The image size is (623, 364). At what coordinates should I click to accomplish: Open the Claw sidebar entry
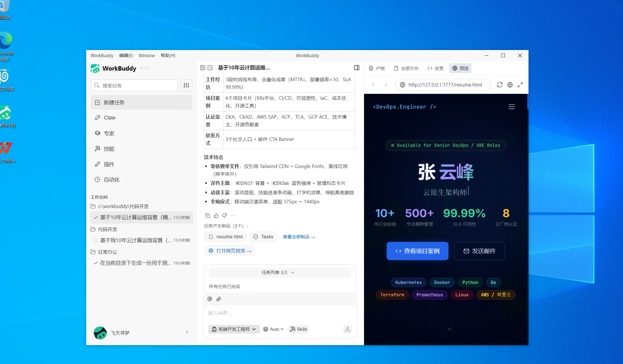click(x=109, y=117)
